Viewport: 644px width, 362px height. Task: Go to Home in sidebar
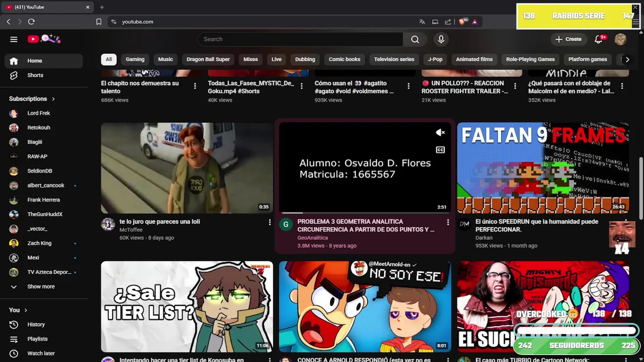coord(43,61)
